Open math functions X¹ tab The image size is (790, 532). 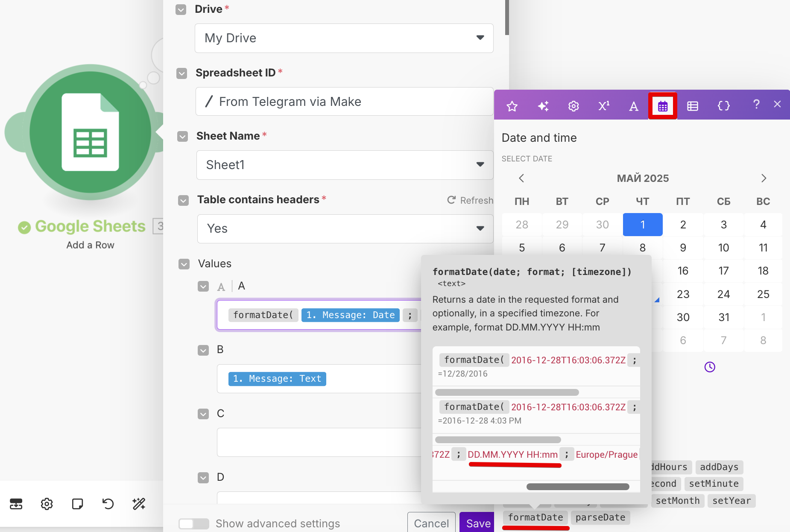603,106
